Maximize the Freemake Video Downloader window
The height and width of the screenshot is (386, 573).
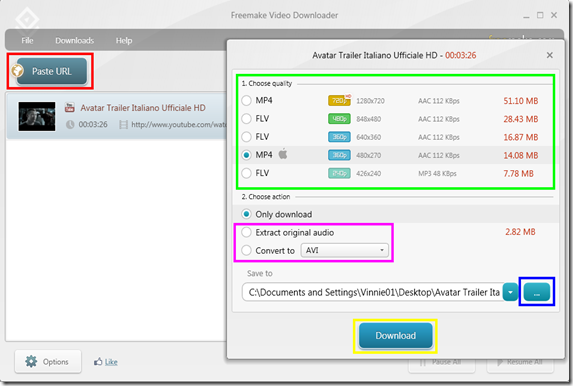coord(540,15)
